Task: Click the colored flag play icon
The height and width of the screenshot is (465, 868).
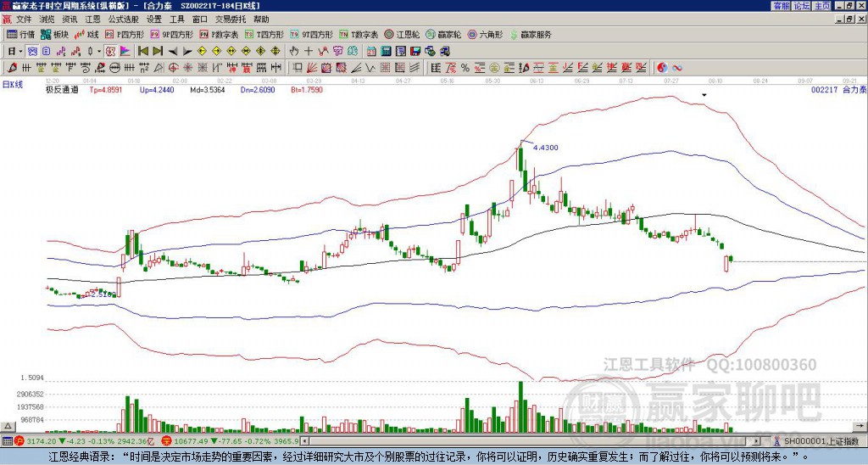Action: point(125,52)
